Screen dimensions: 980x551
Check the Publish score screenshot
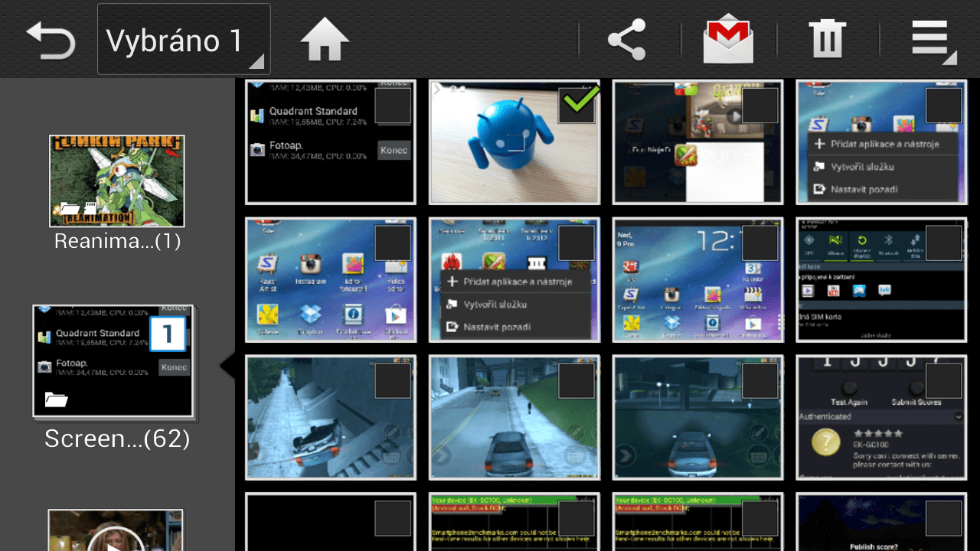coord(944,518)
